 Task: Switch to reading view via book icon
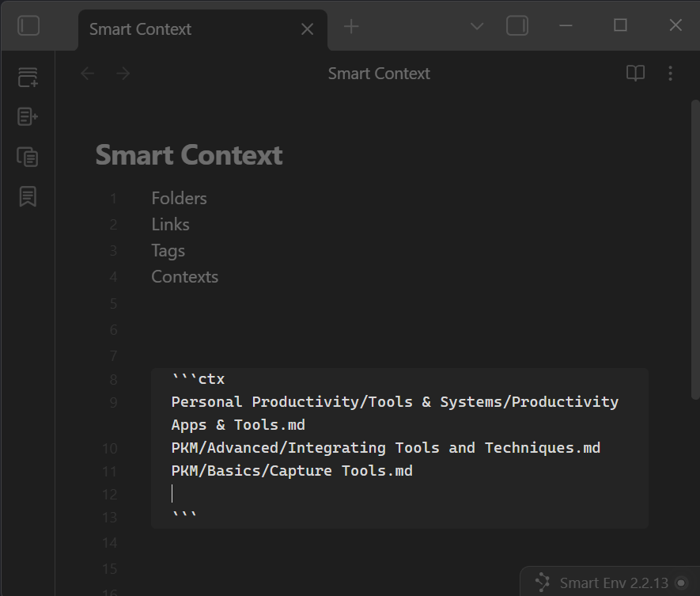click(x=635, y=74)
